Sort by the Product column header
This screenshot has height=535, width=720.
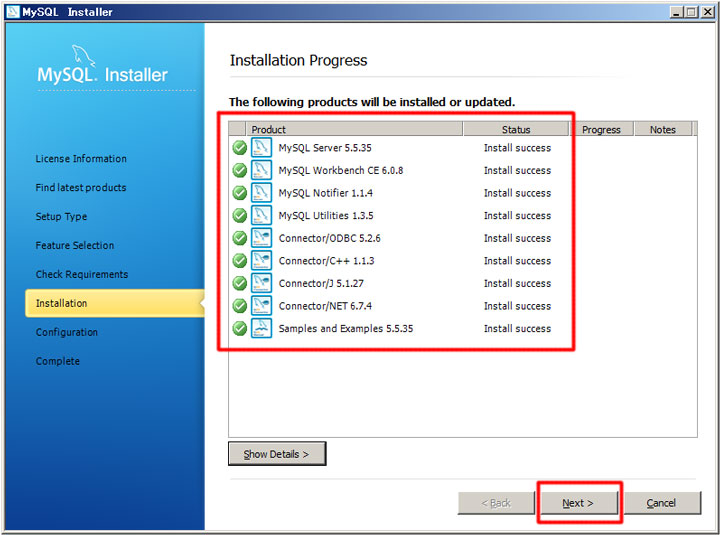(354, 130)
